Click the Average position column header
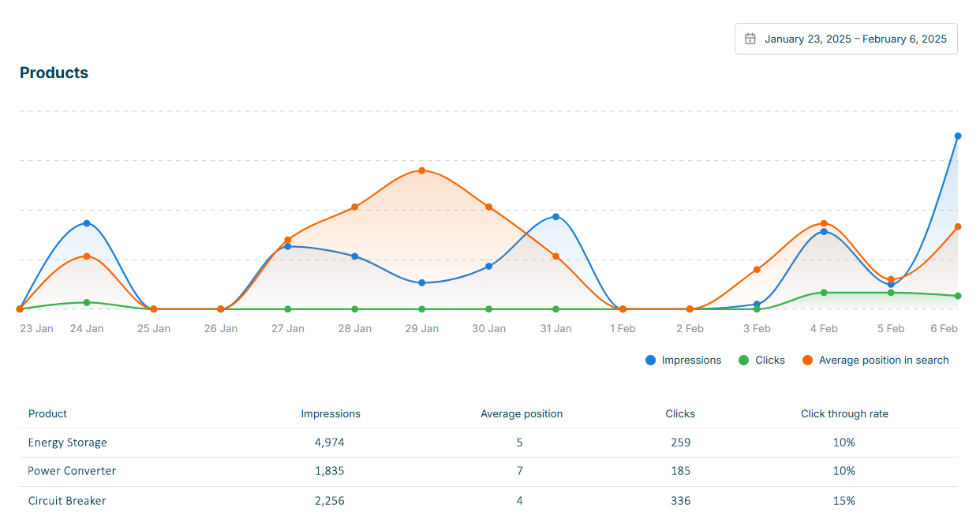The width and height of the screenshot is (980, 527). tap(522, 414)
